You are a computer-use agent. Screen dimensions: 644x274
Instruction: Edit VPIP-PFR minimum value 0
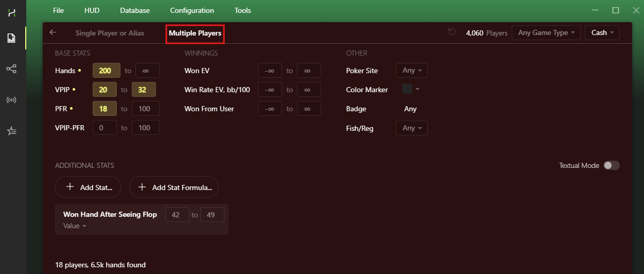click(x=105, y=127)
